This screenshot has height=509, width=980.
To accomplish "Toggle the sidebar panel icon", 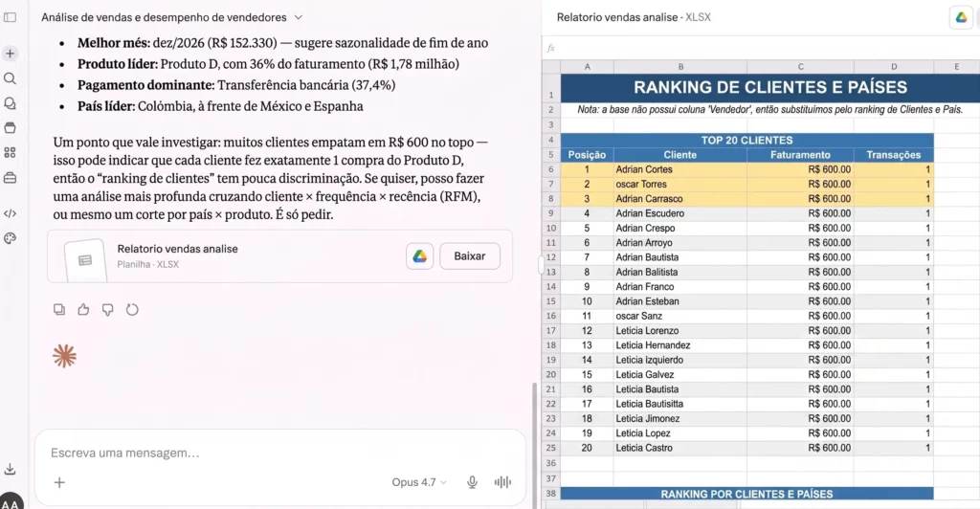I will tap(10, 17).
